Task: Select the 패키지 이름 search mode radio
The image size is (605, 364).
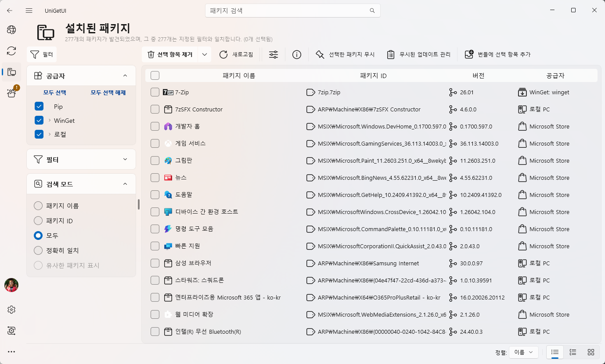Action: coord(38,206)
